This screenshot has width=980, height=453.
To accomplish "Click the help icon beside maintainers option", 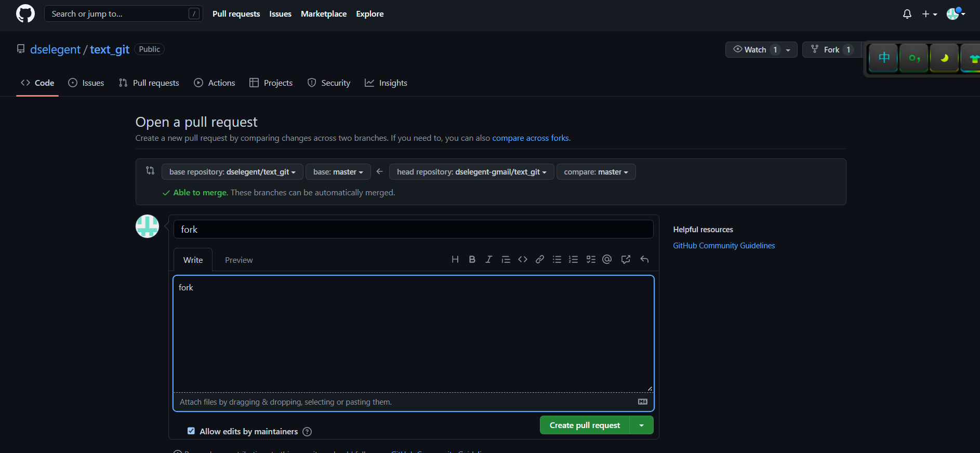I will (307, 432).
